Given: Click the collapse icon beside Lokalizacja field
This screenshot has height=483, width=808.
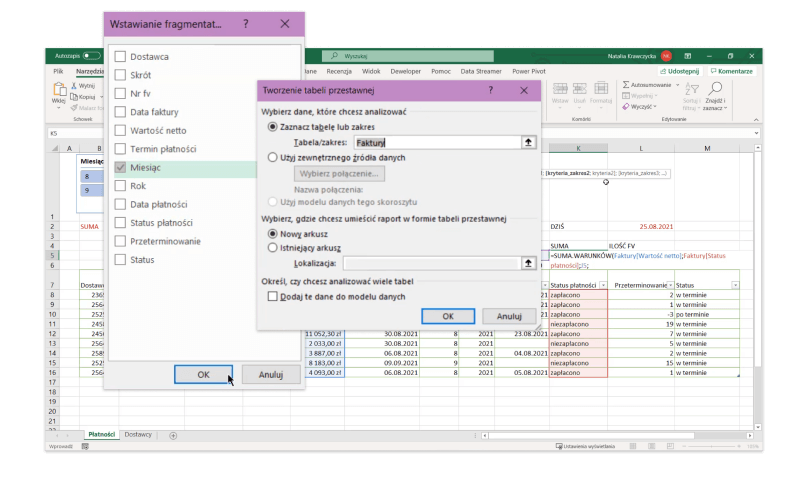Looking at the screenshot, I should tap(528, 263).
